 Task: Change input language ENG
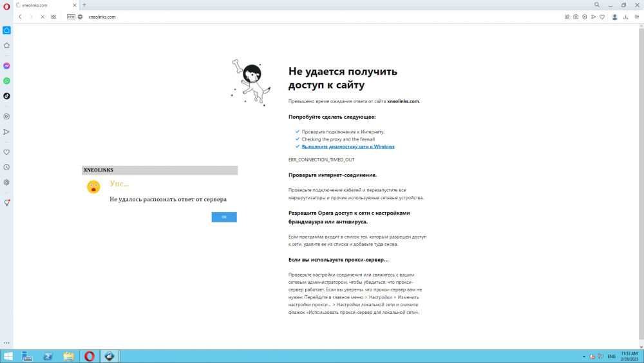pos(612,357)
